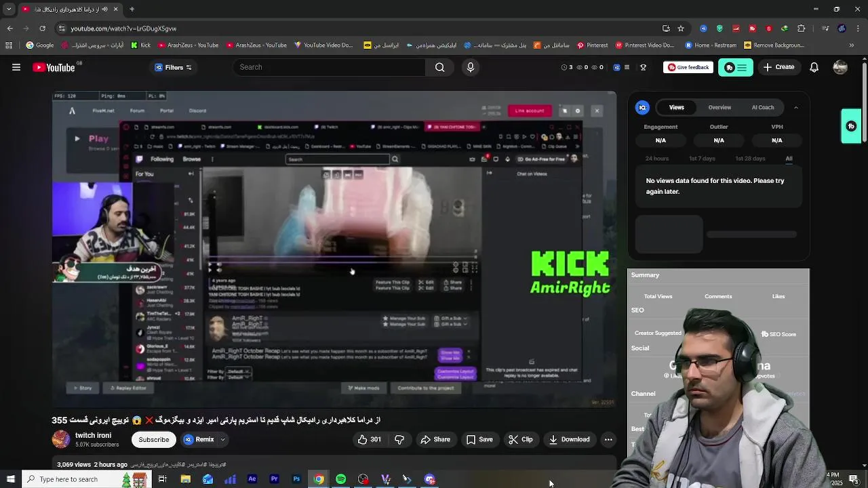Click the Create button

click(x=778, y=67)
